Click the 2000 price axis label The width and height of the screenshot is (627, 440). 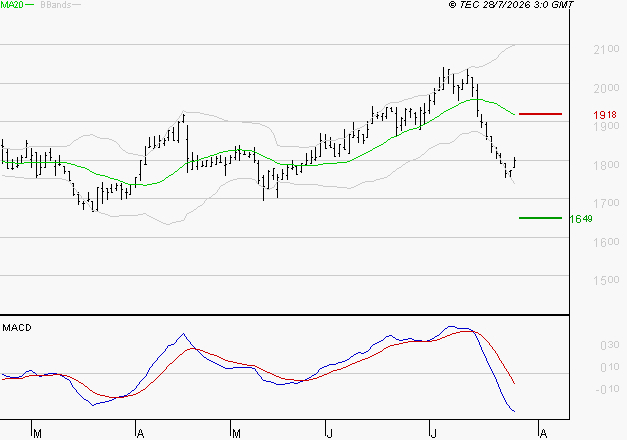coord(606,88)
